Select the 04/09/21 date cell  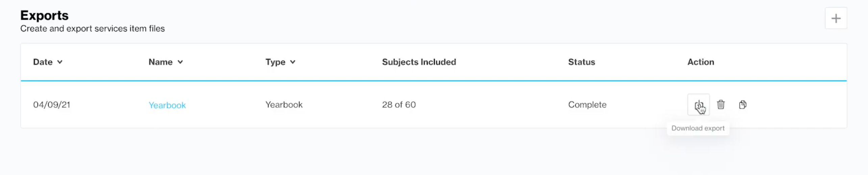pos(52,105)
